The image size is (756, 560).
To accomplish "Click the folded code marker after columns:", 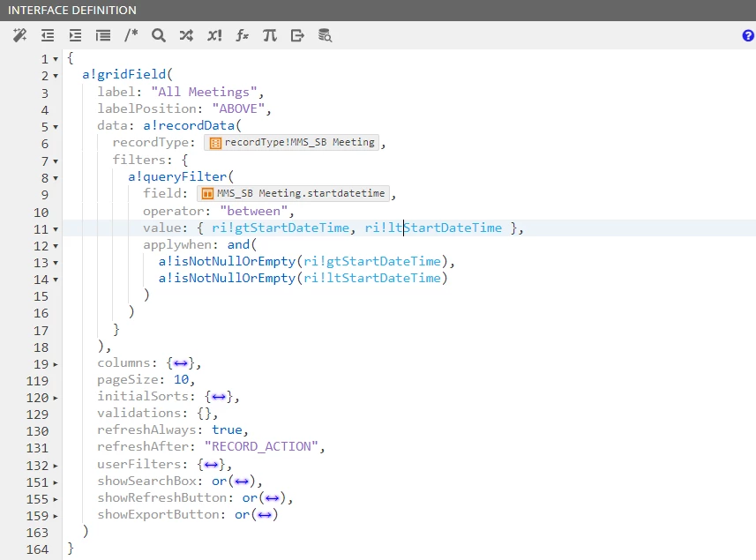I will (x=181, y=363).
